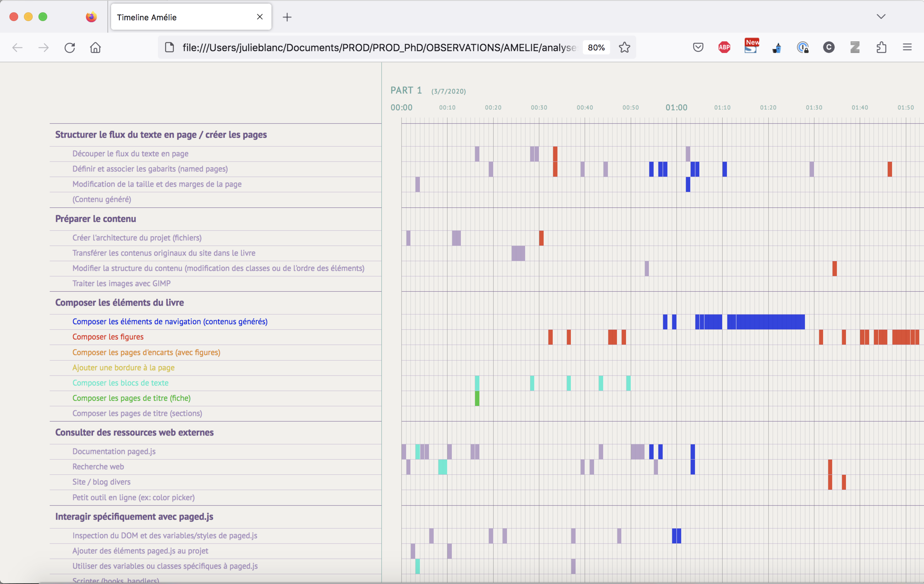This screenshot has height=584, width=924.
Task: Click the browser reload button
Action: click(70, 48)
